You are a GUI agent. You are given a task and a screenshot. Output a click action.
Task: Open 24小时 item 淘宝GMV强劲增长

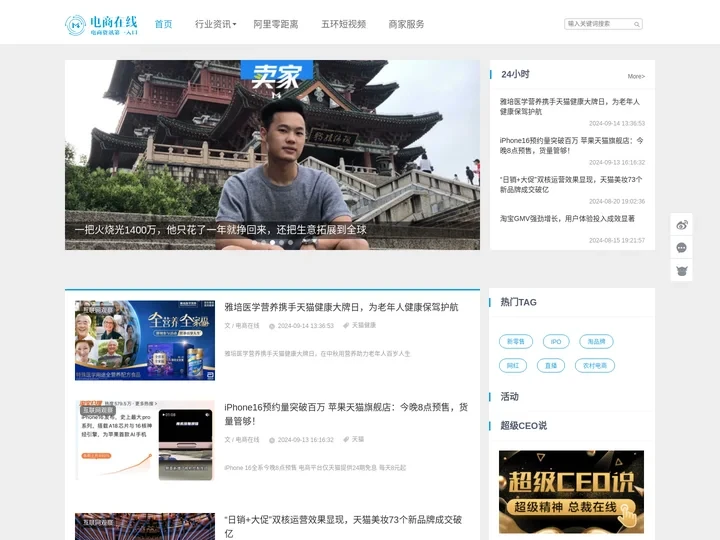pos(567,219)
